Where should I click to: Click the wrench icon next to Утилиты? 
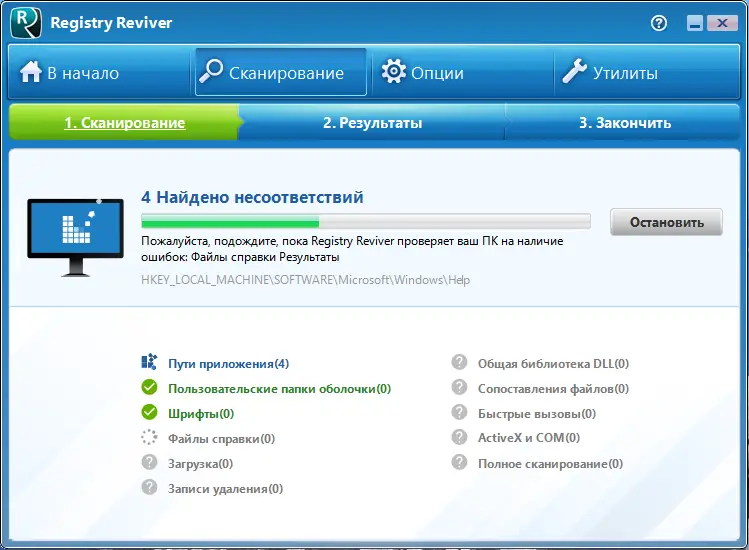pyautogui.click(x=574, y=71)
